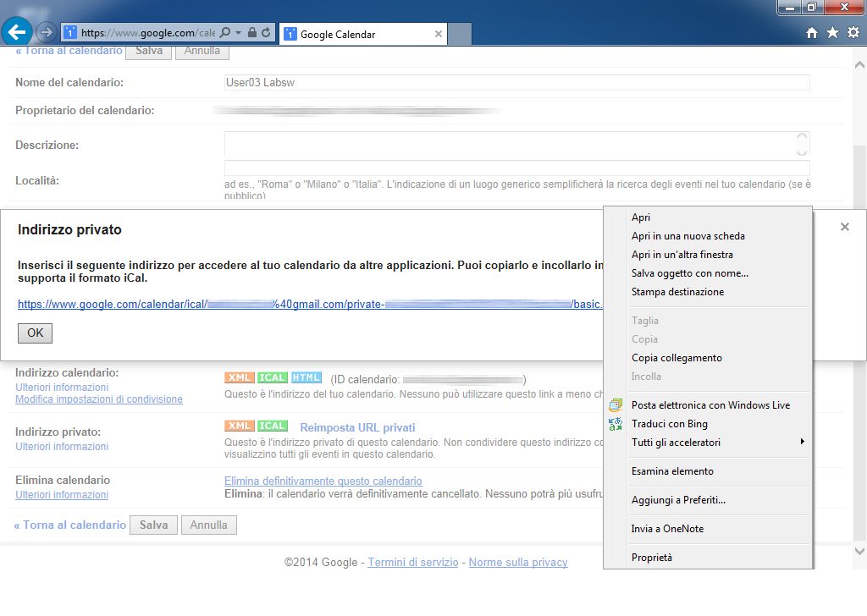This screenshot has width=867, height=616.
Task: Click into the Nome del calendario field
Action: (x=516, y=82)
